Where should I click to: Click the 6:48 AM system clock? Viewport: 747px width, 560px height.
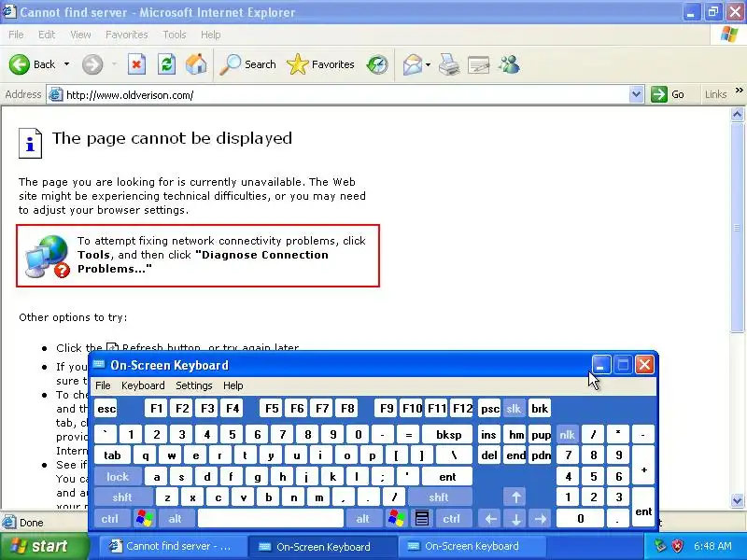tap(712, 546)
